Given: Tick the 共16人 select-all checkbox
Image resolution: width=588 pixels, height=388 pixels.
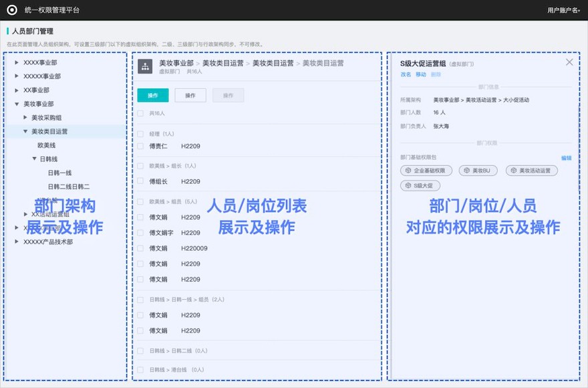Looking at the screenshot, I should [x=140, y=114].
